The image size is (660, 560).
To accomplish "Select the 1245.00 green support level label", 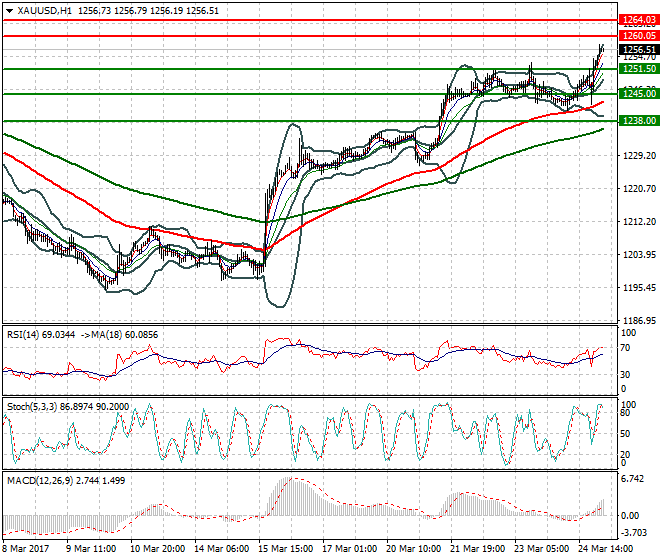I will tap(639, 93).
